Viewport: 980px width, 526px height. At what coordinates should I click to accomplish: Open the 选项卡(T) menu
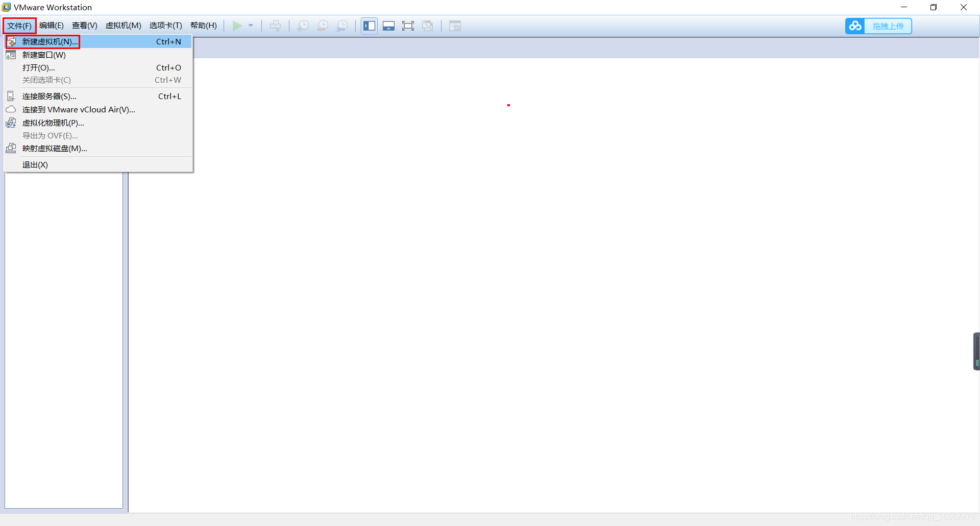coord(166,26)
